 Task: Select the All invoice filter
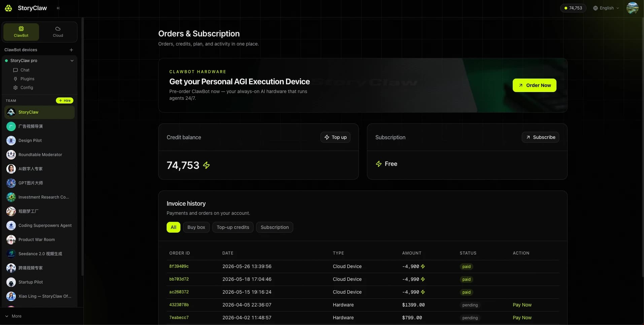coord(173,227)
